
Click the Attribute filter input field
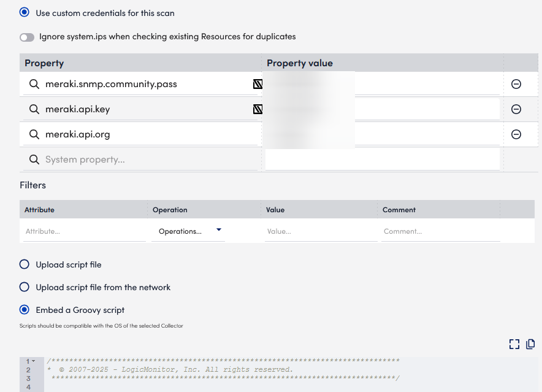[84, 231]
